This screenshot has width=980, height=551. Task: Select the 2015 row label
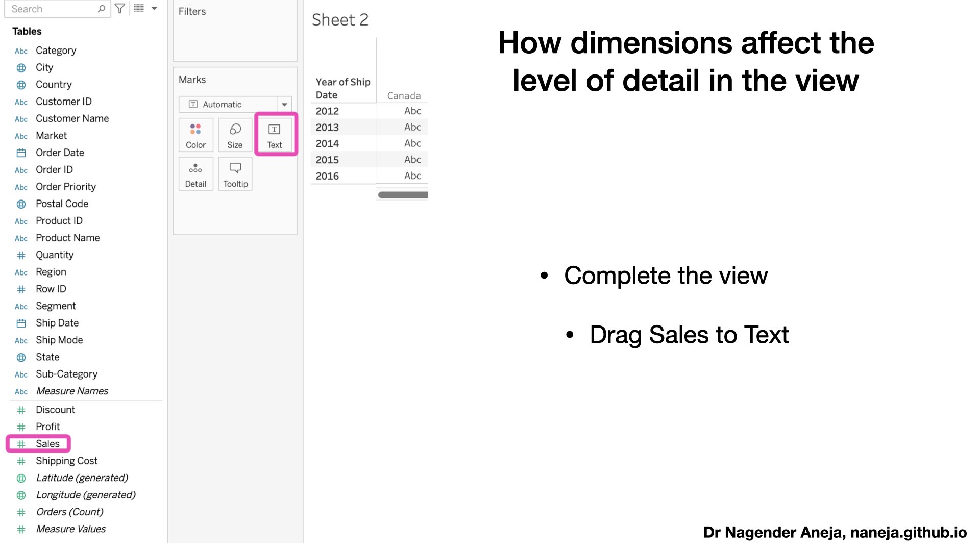pos(327,160)
